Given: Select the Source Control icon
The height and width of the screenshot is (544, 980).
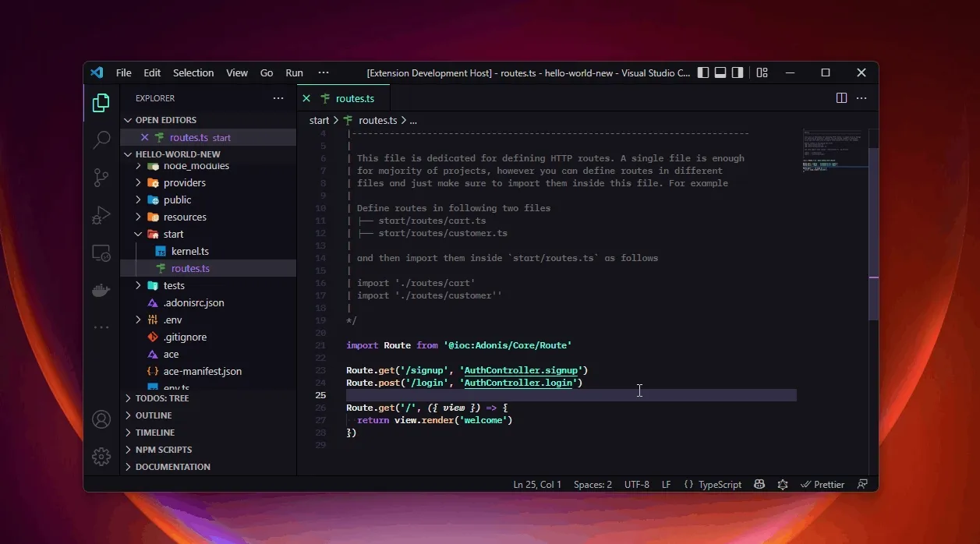Looking at the screenshot, I should coord(101,178).
